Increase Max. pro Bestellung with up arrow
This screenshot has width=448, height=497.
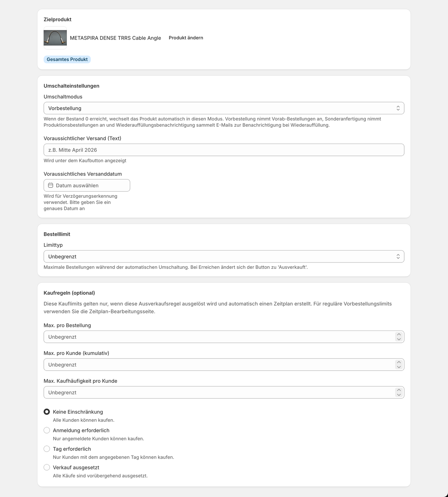click(x=399, y=334)
